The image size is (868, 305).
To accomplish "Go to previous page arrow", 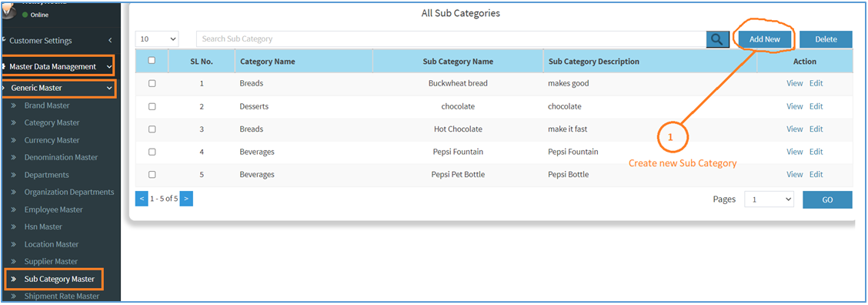I will point(142,198).
